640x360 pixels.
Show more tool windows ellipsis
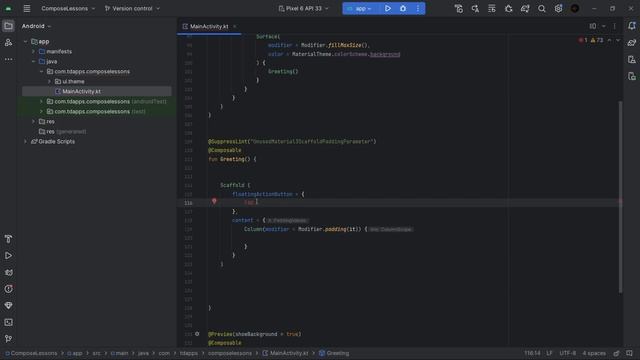click(8, 59)
